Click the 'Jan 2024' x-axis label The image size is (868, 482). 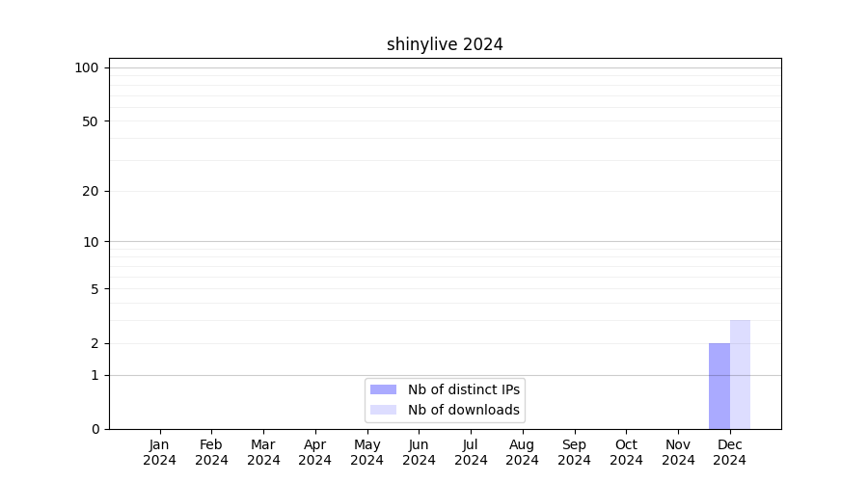[160, 452]
